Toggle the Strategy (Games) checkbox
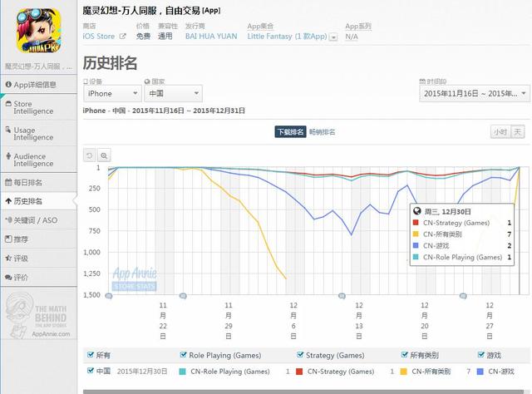This screenshot has width=532, height=394. 300,355
